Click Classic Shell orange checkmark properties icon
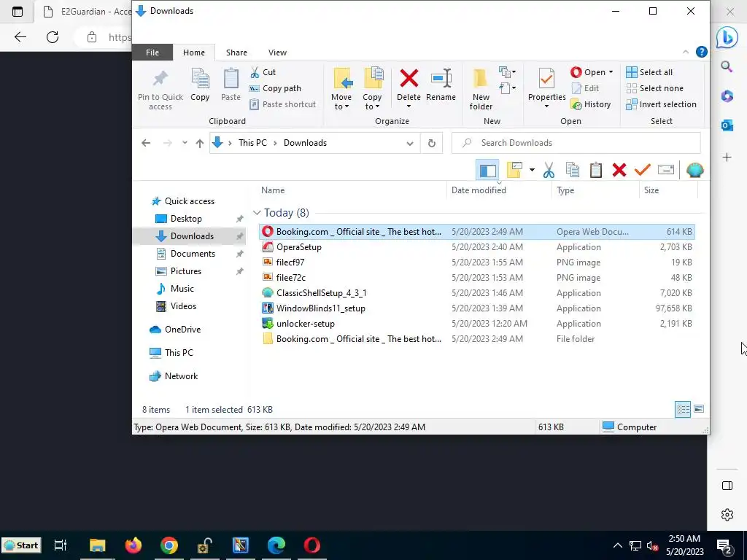 click(643, 170)
